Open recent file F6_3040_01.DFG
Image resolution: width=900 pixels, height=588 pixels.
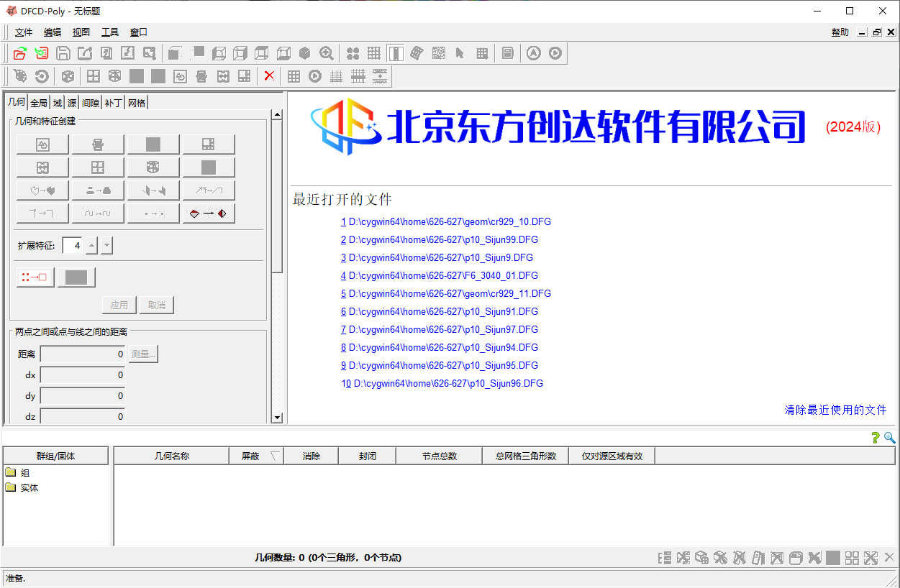tap(440, 275)
